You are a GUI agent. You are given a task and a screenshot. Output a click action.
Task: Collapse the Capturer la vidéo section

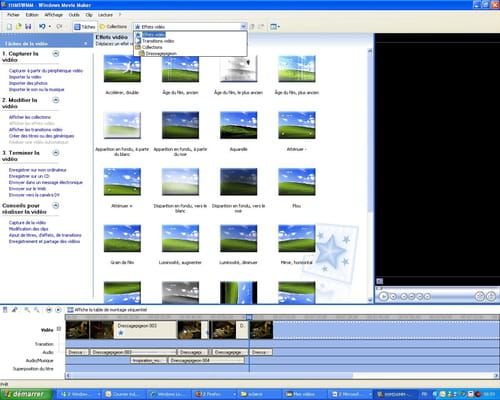[x=56, y=54]
